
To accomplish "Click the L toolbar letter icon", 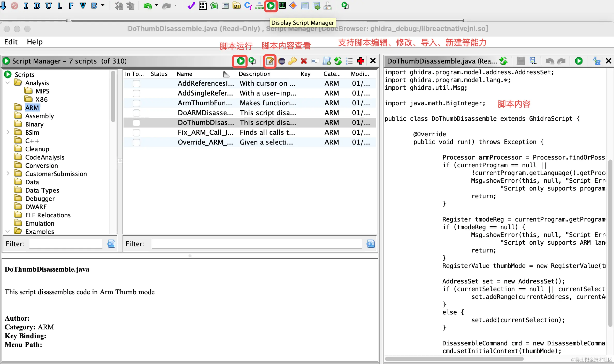I will pos(60,6).
